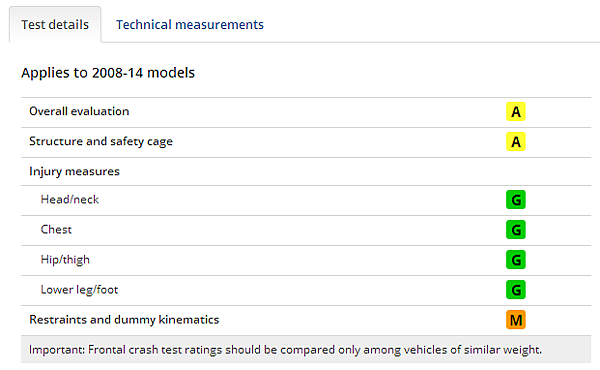This screenshot has width=600, height=370.
Task: Click the Lower leg/foot row label
Action: pyautogui.click(x=79, y=290)
